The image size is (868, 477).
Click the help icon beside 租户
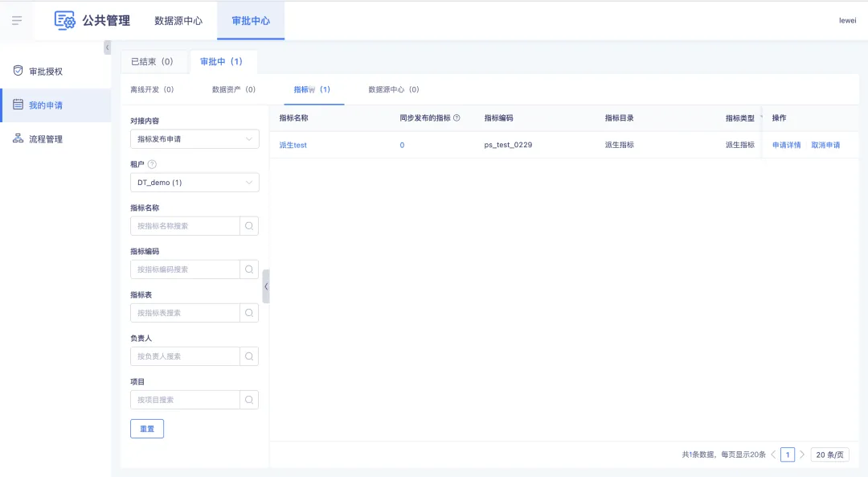(152, 164)
